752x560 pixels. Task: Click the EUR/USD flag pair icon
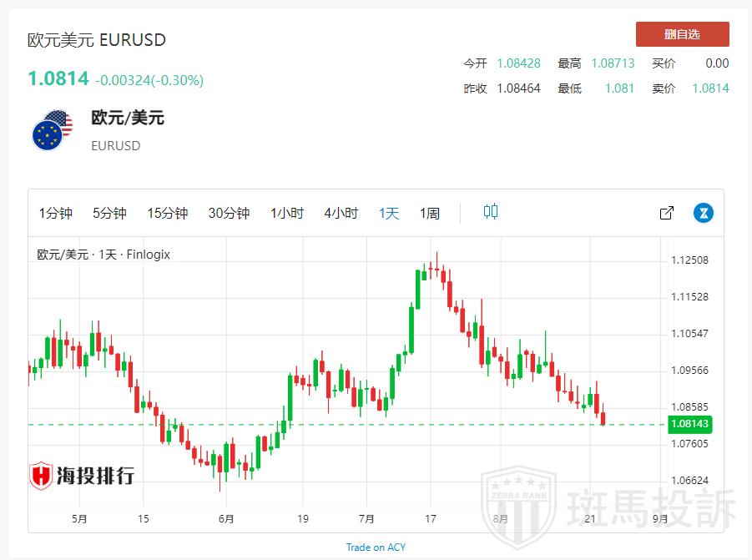(x=53, y=130)
